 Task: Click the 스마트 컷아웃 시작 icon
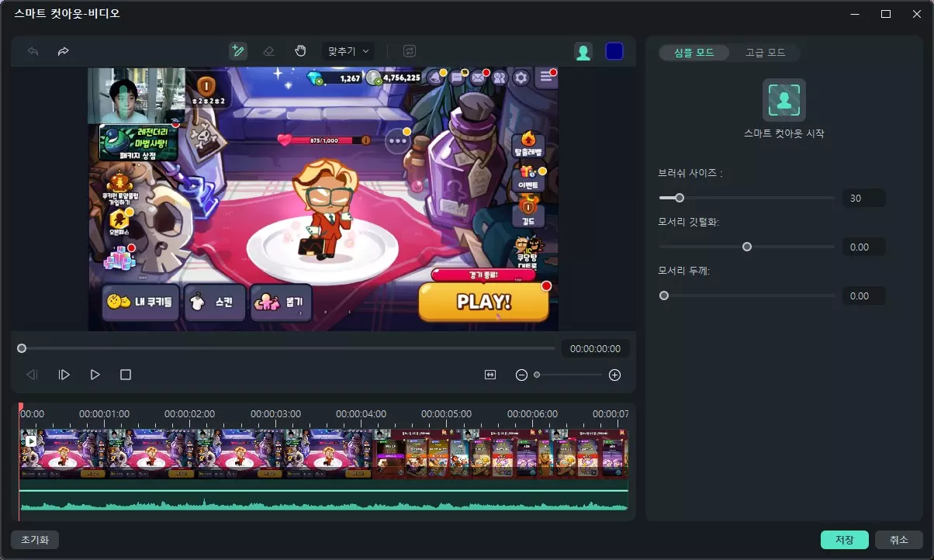click(784, 100)
